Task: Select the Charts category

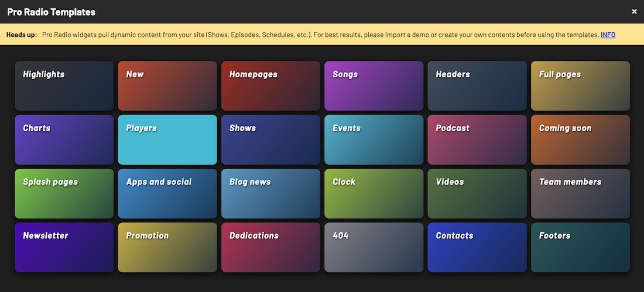Action: [x=64, y=140]
